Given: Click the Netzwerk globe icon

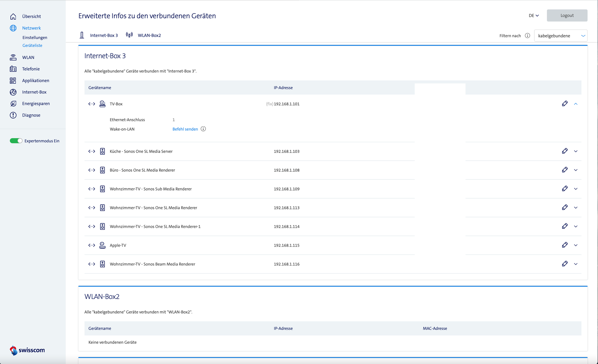Looking at the screenshot, I should [13, 28].
